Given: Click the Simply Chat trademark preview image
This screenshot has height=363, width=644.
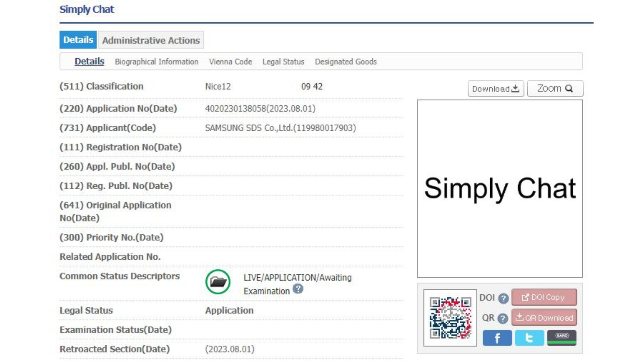Looking at the screenshot, I should [x=500, y=189].
